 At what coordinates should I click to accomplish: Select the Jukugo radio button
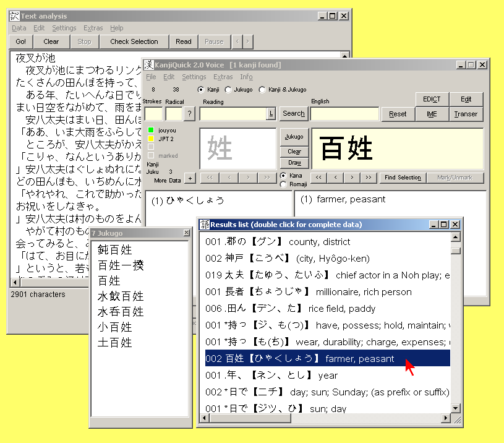pos(228,90)
